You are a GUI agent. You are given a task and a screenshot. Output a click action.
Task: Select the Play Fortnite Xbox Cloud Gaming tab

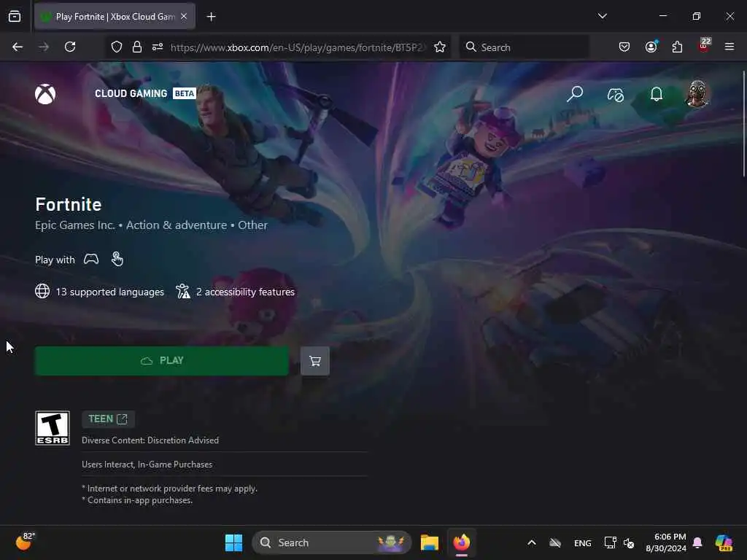point(115,17)
